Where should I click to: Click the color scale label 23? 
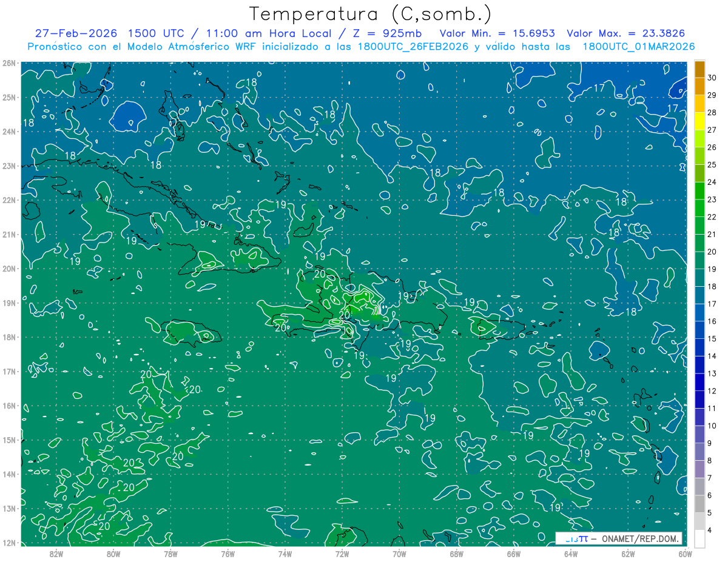tap(712, 199)
